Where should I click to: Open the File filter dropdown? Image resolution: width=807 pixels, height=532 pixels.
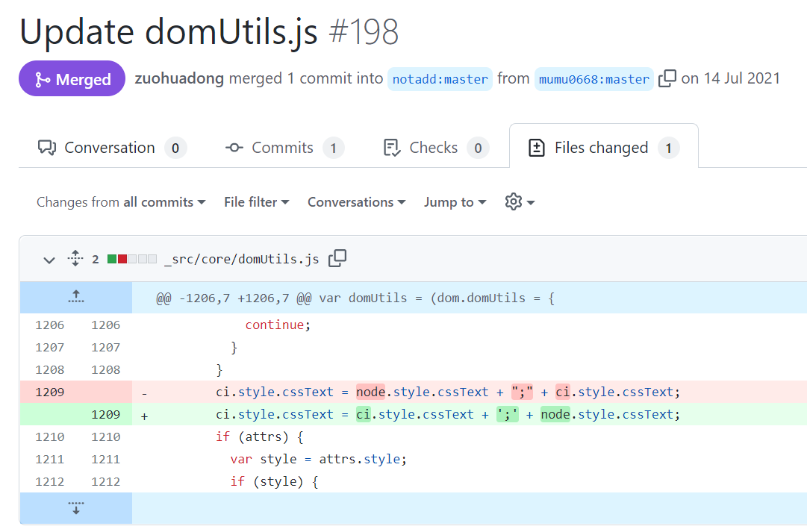(256, 202)
